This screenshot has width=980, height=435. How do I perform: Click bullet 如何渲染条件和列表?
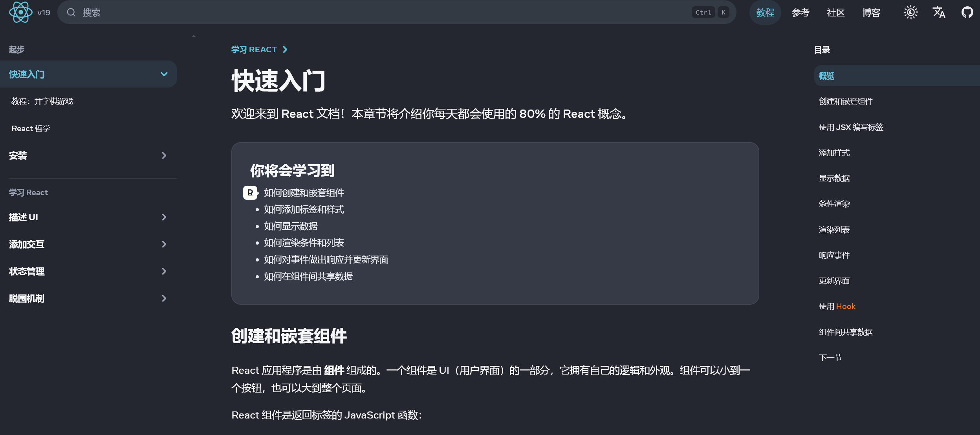click(304, 243)
